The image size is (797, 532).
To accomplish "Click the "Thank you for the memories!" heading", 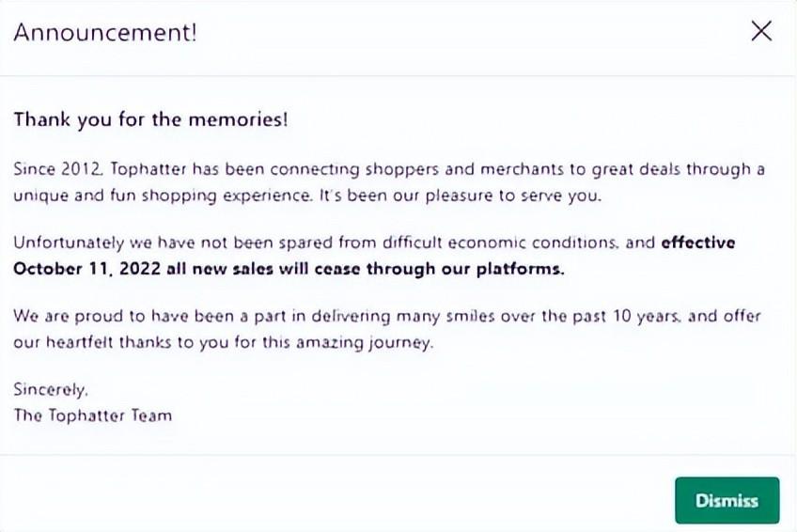I will 150,120.
